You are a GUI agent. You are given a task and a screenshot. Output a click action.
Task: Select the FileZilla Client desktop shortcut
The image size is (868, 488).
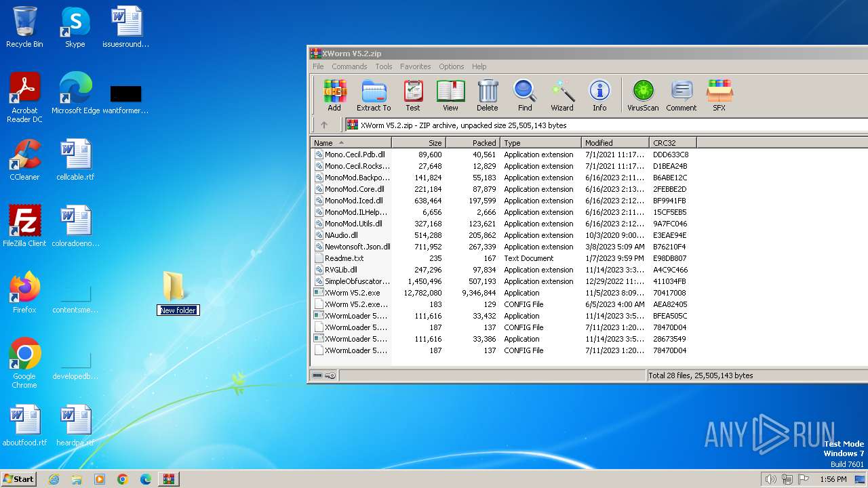pos(24,226)
